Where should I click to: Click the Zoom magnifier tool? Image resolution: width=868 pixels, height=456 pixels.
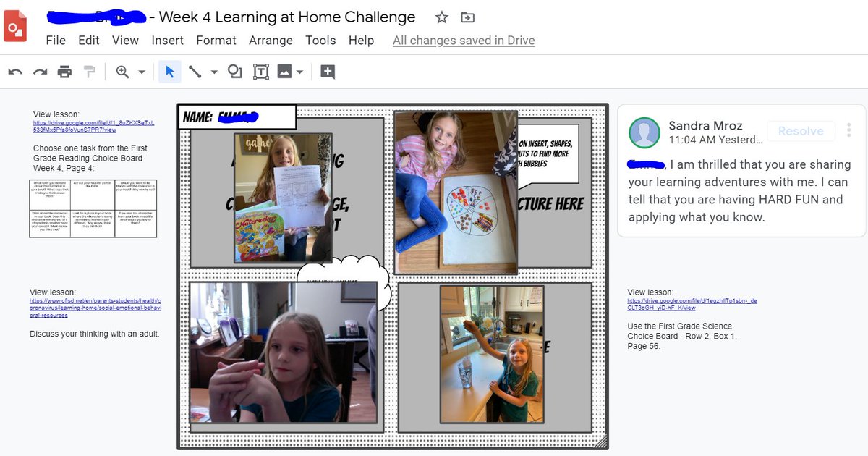click(123, 72)
